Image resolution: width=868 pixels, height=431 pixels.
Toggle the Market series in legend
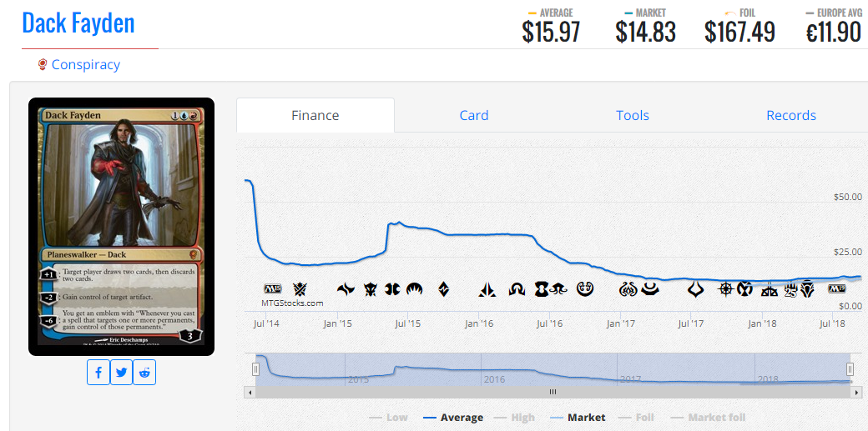[x=578, y=418]
